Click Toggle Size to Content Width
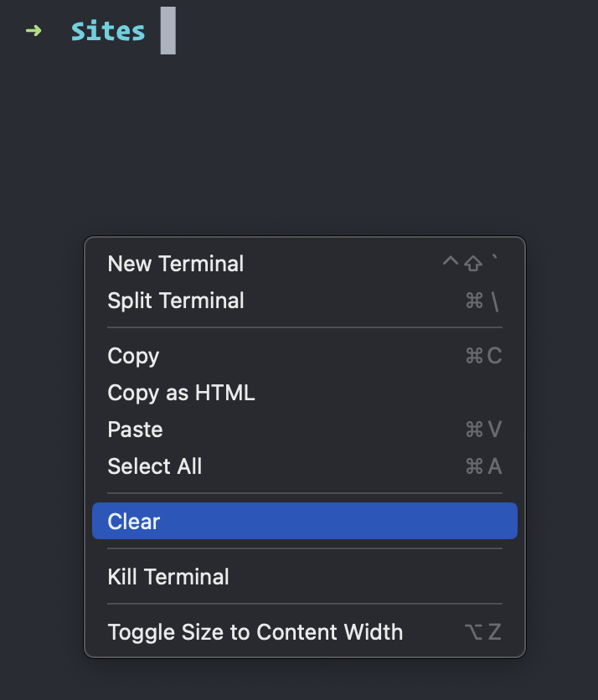The height and width of the screenshot is (700, 598). pyautogui.click(x=254, y=632)
